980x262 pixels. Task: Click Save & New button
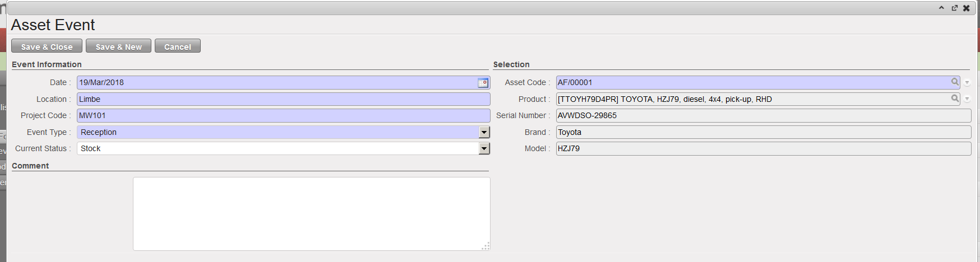coord(118,46)
